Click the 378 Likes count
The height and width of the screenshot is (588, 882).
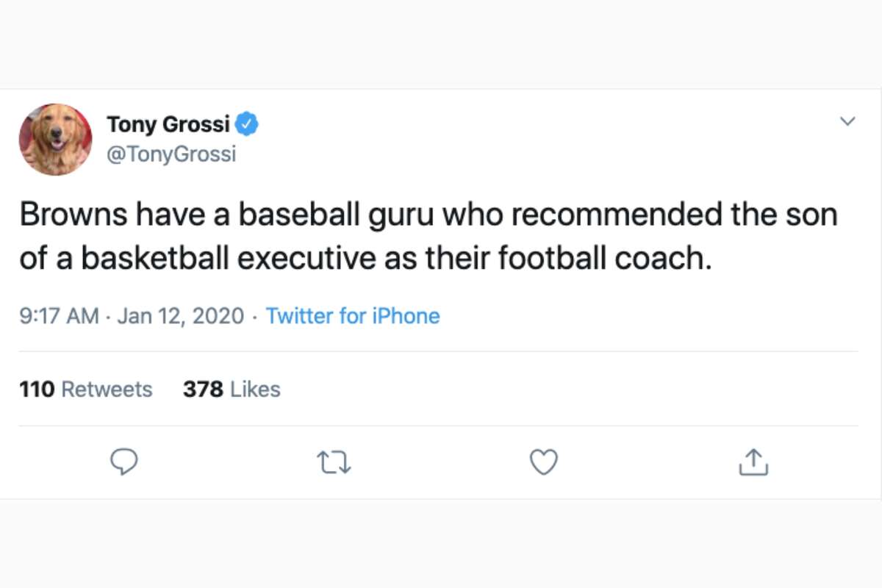click(x=231, y=389)
